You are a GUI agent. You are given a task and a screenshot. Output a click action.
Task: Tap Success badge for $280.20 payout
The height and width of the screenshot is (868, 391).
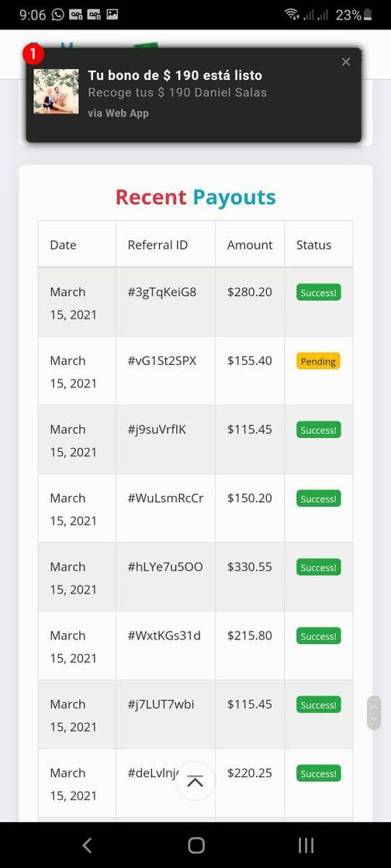(x=318, y=293)
